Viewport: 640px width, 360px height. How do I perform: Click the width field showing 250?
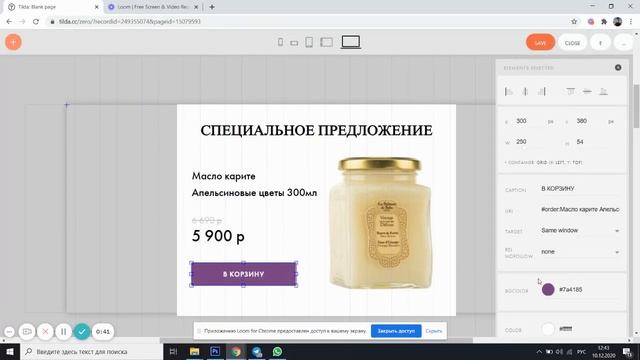pyautogui.click(x=529, y=142)
